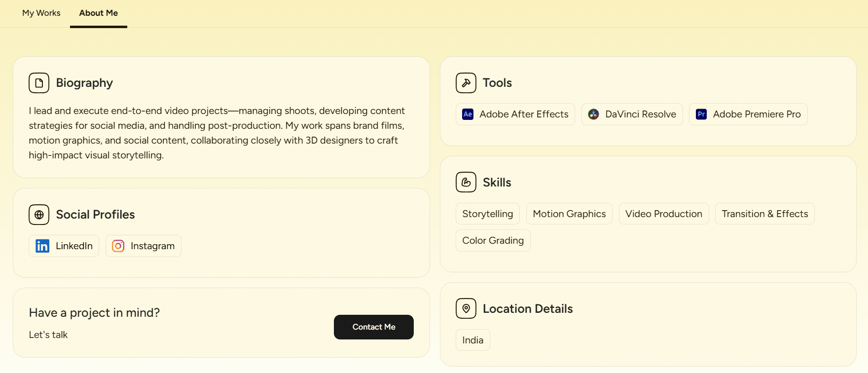Click the Skills heading text
This screenshot has width=868, height=373.
[497, 182]
